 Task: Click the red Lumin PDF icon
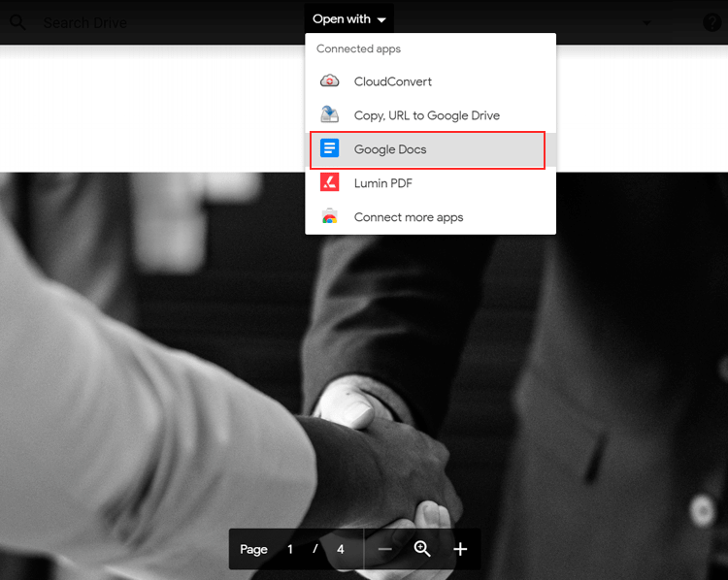click(330, 183)
